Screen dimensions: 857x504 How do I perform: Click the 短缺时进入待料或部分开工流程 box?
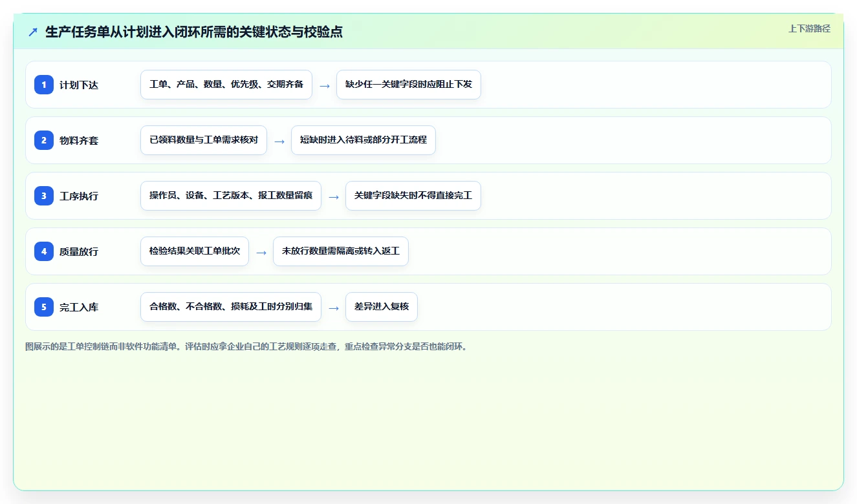[x=363, y=140]
